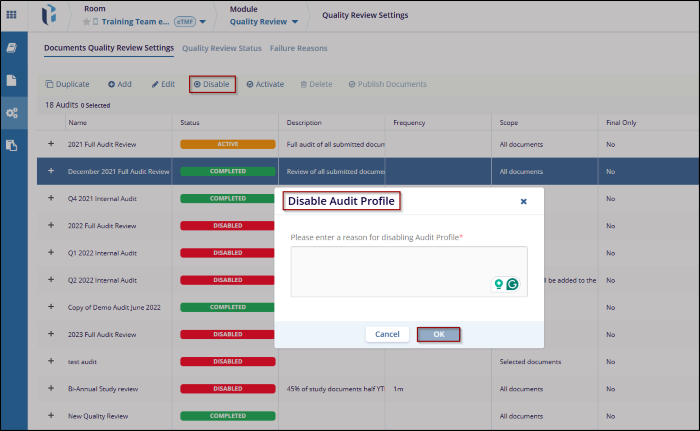Click the green lightbulb suggestion icon

(499, 284)
